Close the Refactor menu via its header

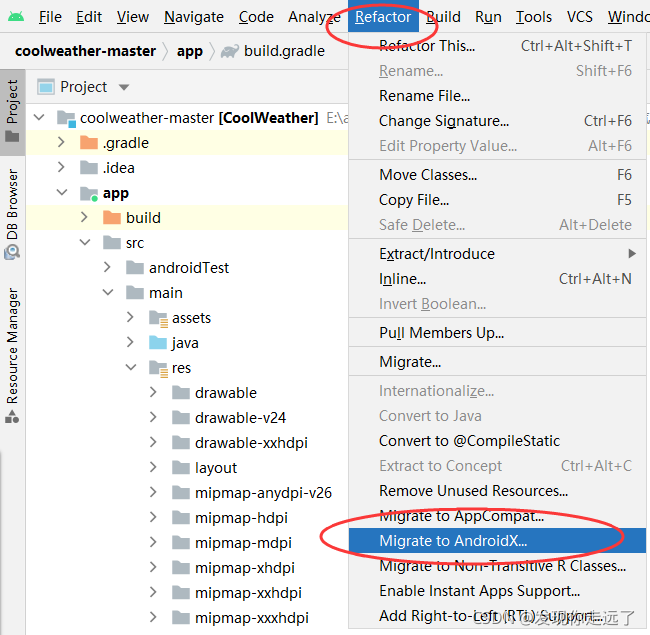tap(383, 17)
